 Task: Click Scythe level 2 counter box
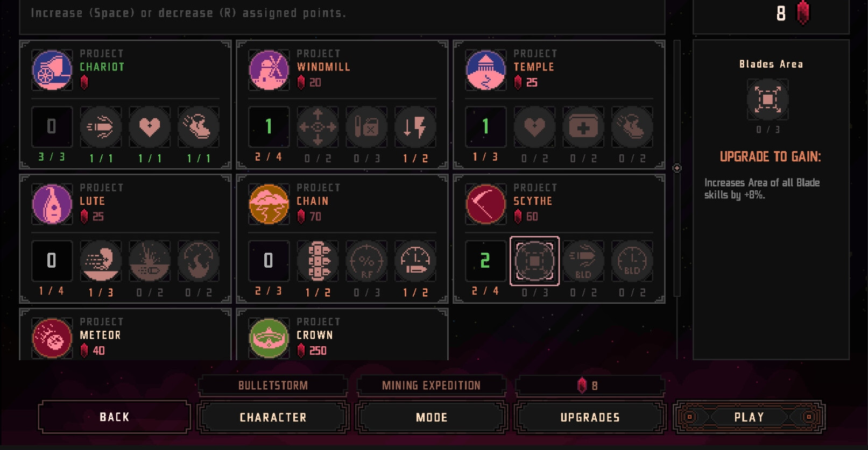[485, 261]
